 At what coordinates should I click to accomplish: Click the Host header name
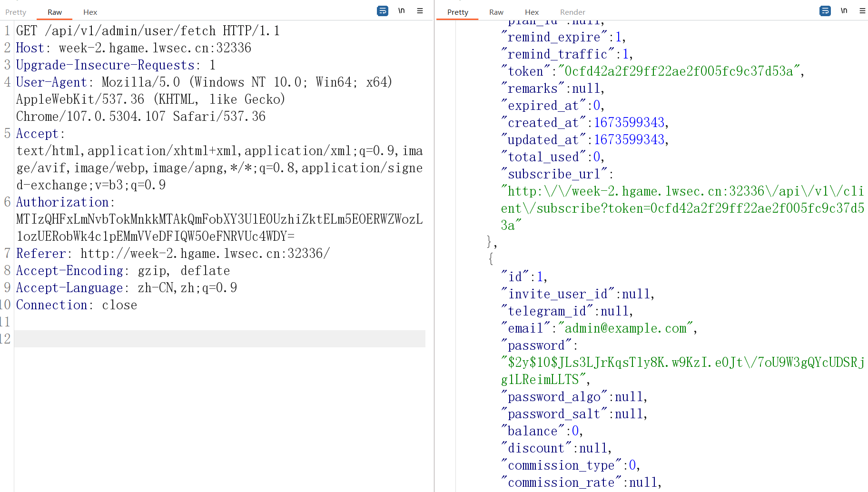[x=30, y=48]
